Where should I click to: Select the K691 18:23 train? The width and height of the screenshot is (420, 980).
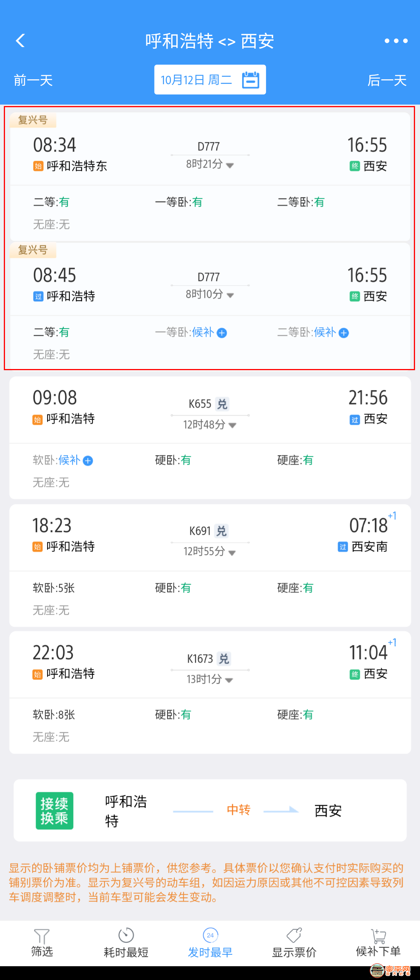pyautogui.click(x=210, y=565)
